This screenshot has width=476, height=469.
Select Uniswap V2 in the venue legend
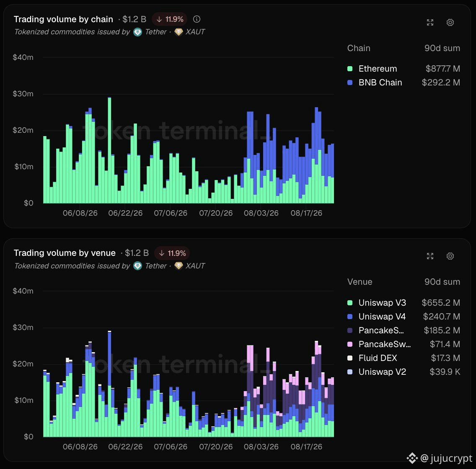[382, 372]
